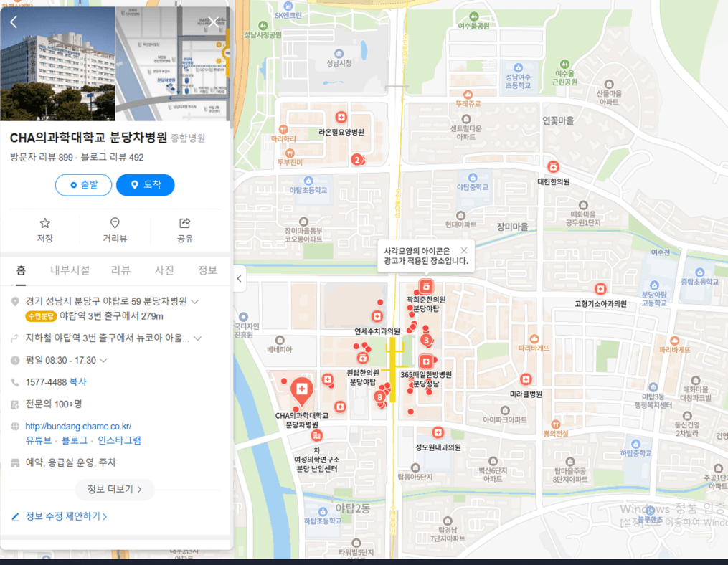Click the 미라클병원 map marker

[x=526, y=379]
